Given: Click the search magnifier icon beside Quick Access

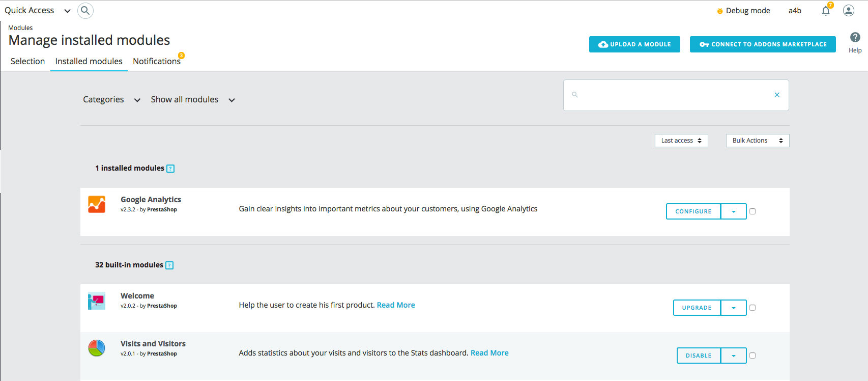Looking at the screenshot, I should [x=85, y=11].
